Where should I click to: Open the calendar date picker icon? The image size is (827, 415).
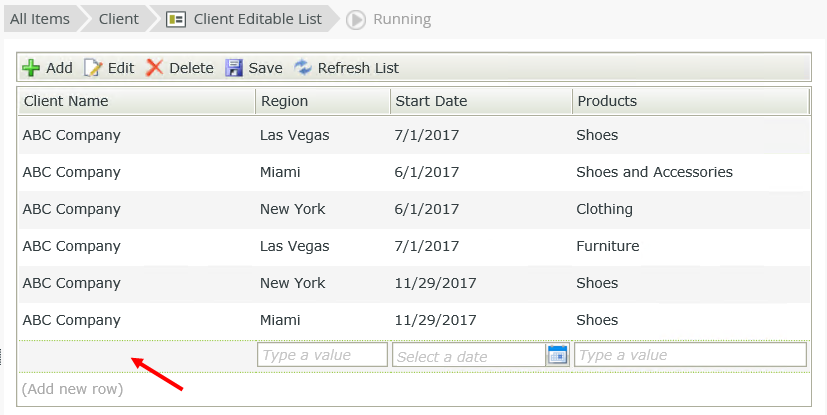tap(557, 355)
